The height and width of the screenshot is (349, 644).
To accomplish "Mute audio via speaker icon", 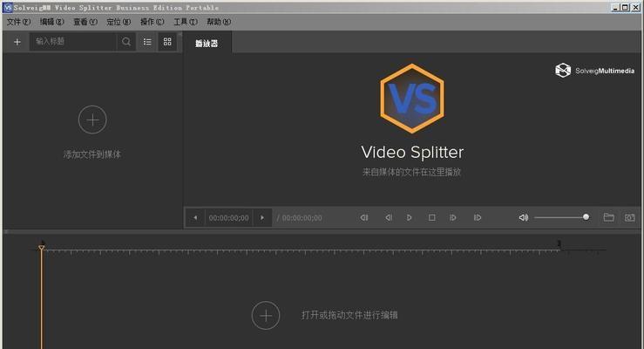I will pyautogui.click(x=523, y=217).
